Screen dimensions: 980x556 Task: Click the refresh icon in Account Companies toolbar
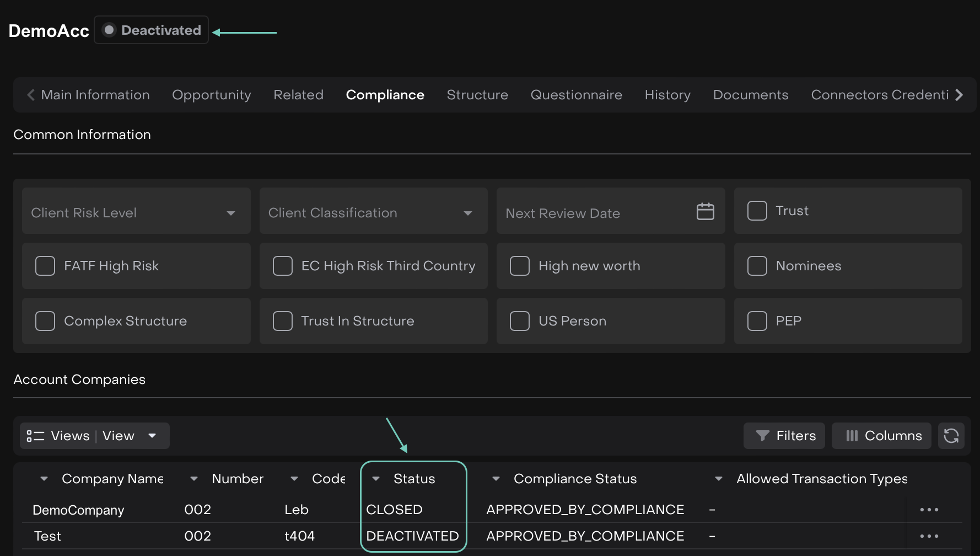(951, 436)
